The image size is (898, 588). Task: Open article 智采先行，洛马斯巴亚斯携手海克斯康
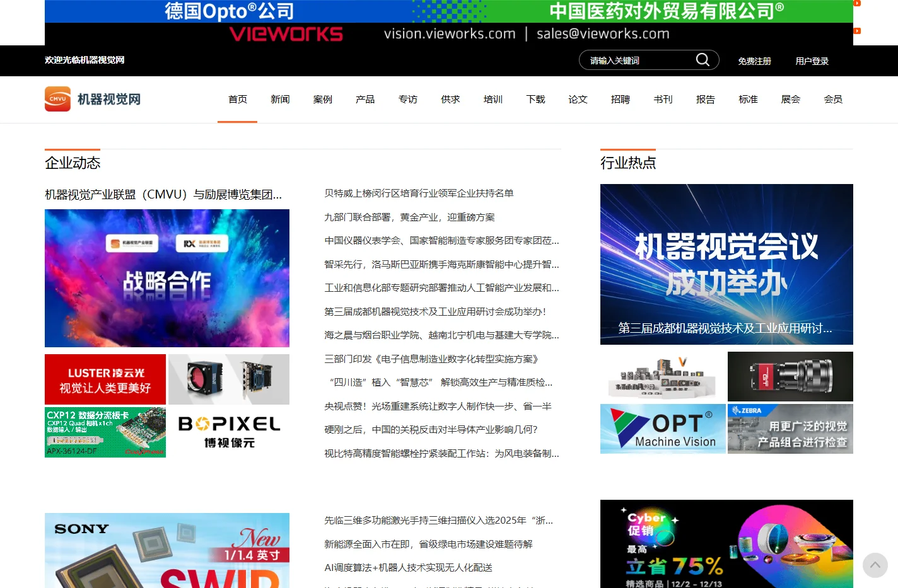[x=441, y=265]
